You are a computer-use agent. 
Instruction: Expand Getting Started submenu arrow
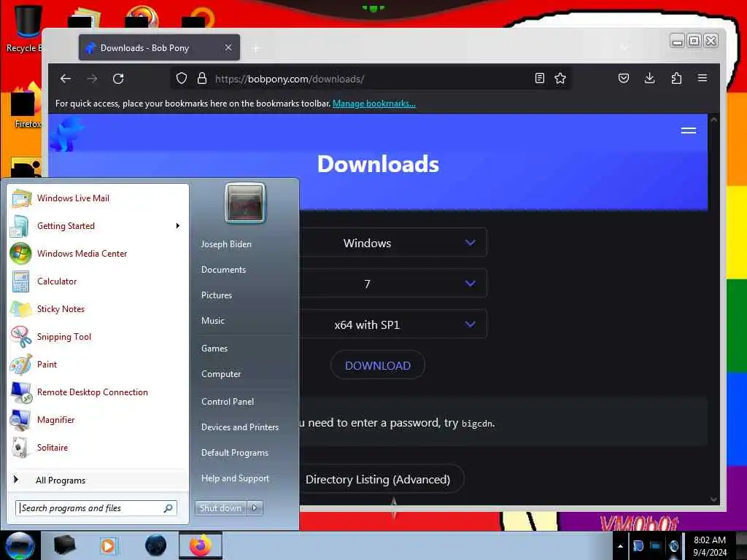click(x=178, y=226)
